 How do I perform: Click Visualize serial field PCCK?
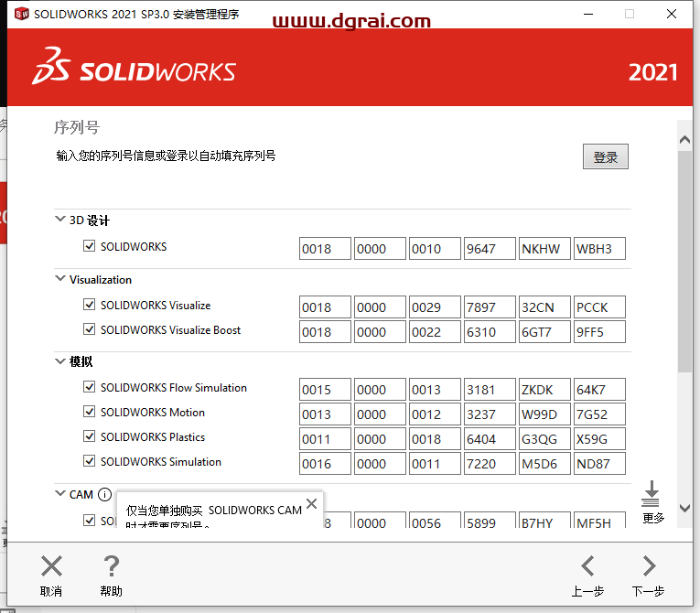(x=599, y=307)
